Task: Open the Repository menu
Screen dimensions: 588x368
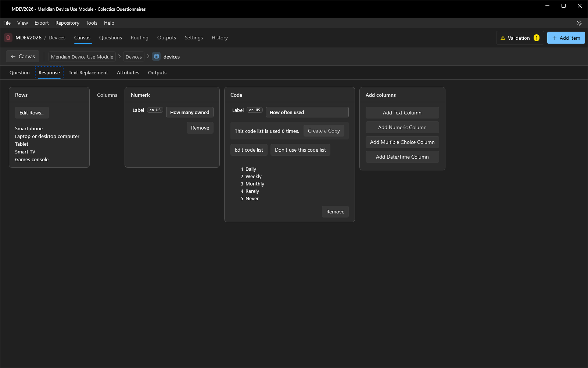Action: click(x=67, y=23)
